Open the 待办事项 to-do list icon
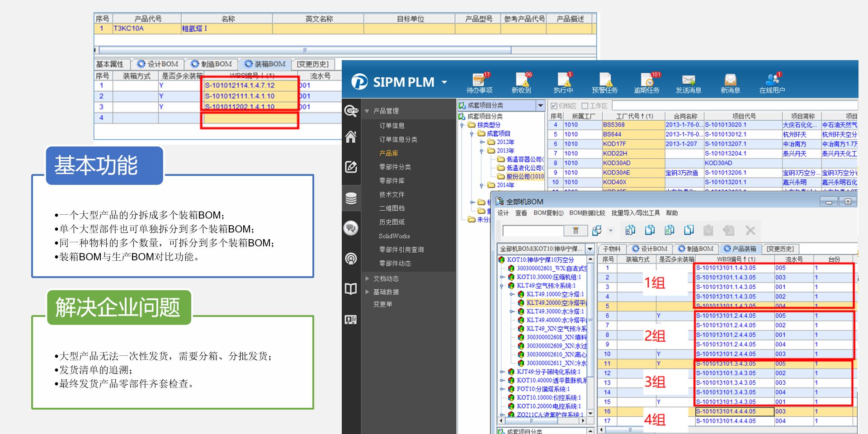This screenshot has width=868, height=434. [479, 81]
